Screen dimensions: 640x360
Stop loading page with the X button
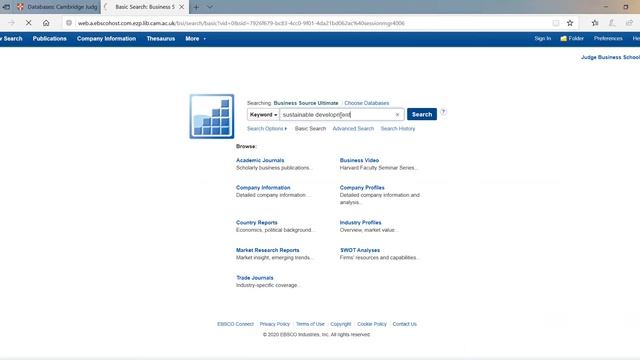tap(29, 23)
